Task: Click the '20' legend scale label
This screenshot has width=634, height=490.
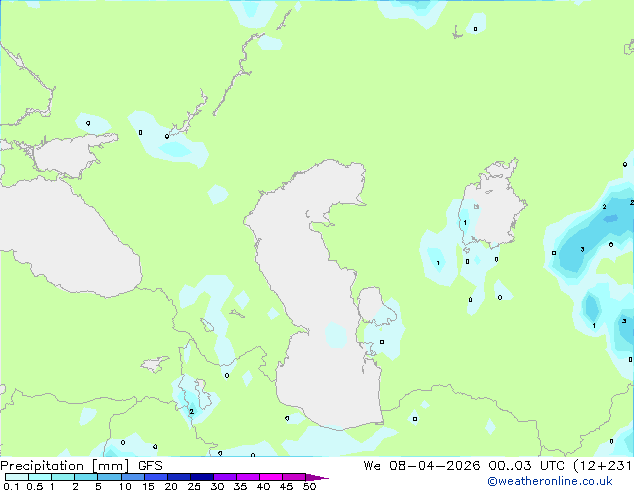Action: pyautogui.click(x=171, y=486)
